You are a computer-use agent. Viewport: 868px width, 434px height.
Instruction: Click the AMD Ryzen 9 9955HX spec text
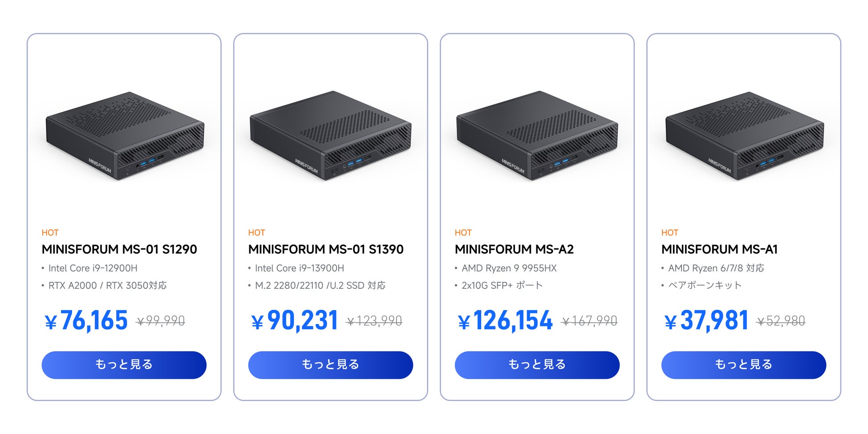coord(509,268)
